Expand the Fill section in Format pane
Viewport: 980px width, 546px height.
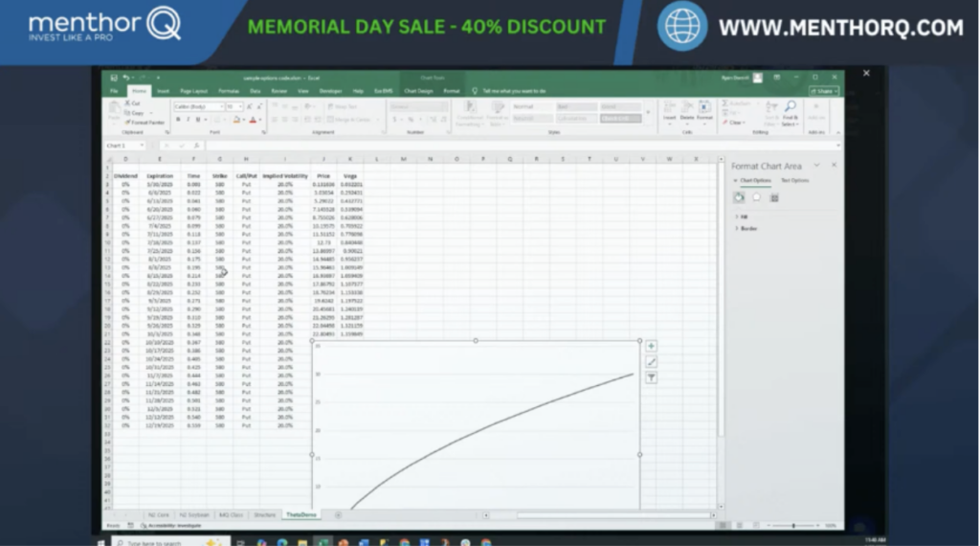[742, 216]
